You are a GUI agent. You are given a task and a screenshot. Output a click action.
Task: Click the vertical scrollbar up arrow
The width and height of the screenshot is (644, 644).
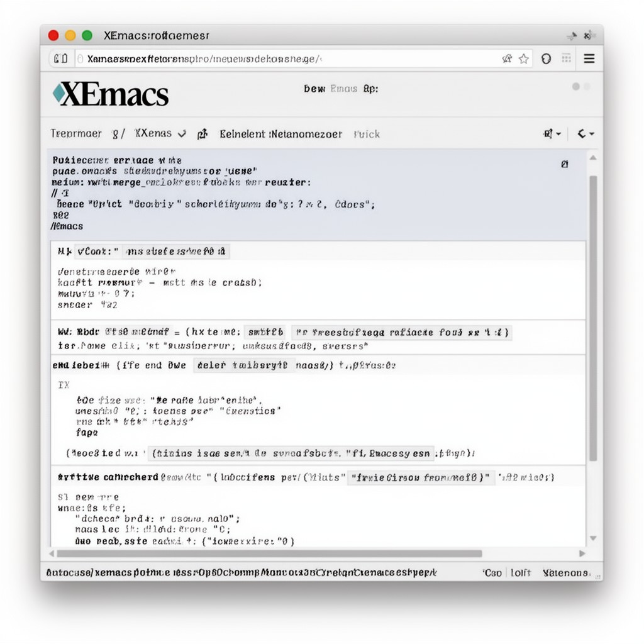(x=593, y=158)
